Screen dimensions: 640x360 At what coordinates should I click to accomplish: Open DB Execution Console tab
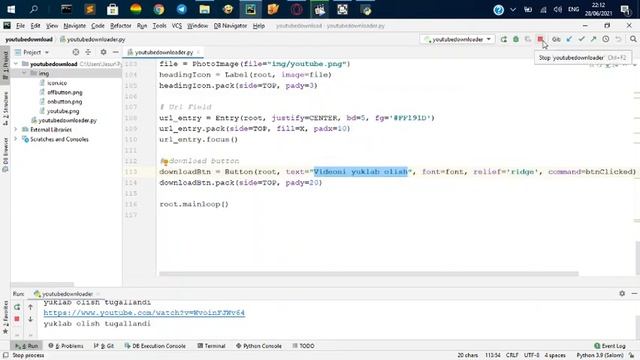pyautogui.click(x=155, y=346)
